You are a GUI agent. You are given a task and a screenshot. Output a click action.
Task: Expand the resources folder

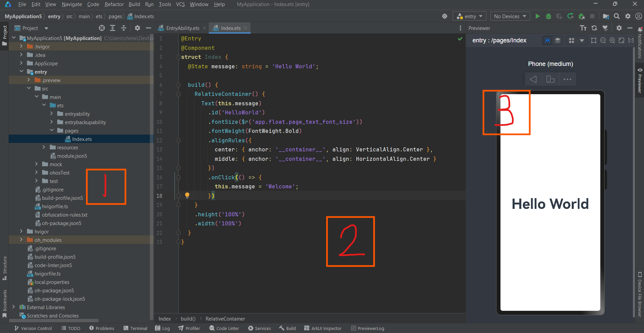(44, 147)
